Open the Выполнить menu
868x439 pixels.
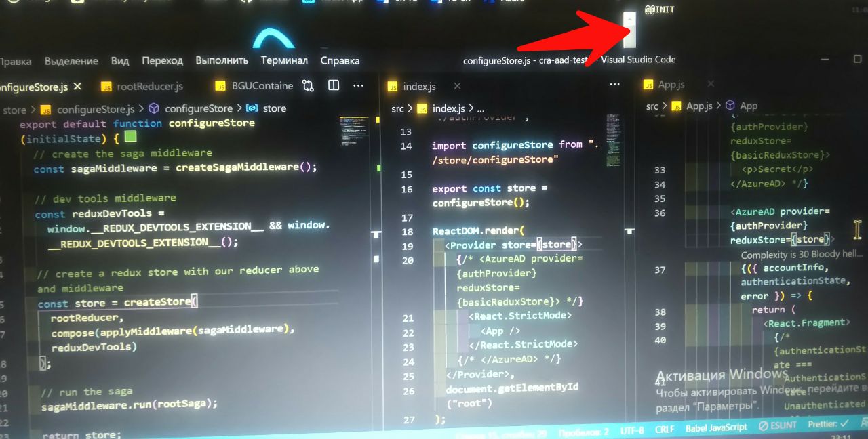click(x=222, y=61)
